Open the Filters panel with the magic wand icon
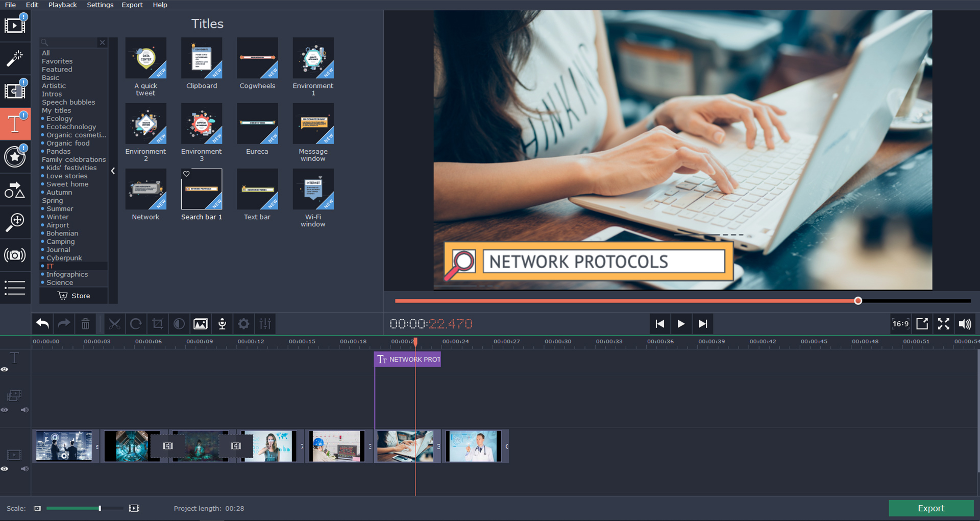 [x=15, y=58]
